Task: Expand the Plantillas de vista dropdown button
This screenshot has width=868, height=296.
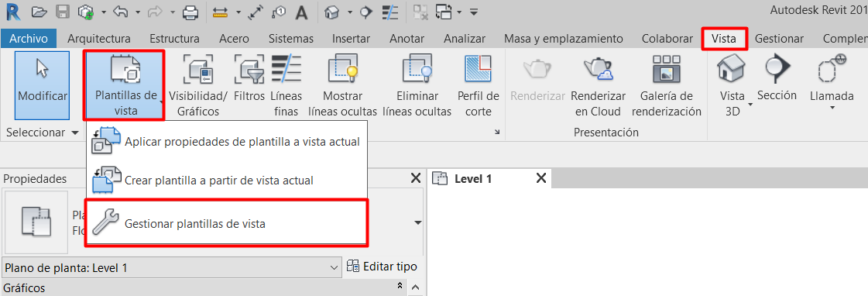Action: point(125,84)
